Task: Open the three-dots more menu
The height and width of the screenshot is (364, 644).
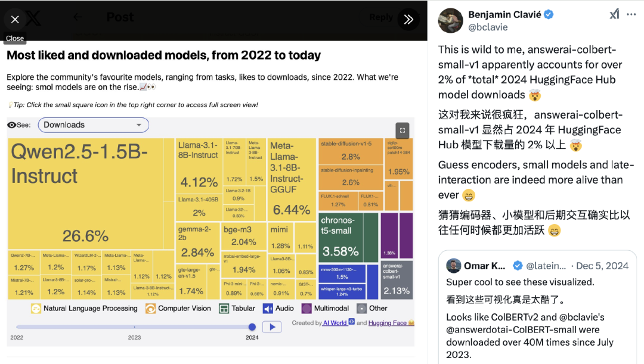Action: point(631,14)
